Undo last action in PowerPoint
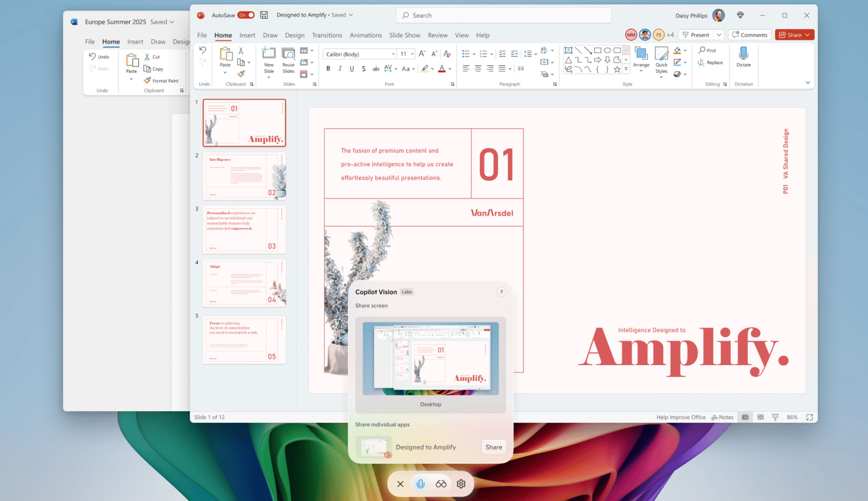The height and width of the screenshot is (501, 868). tap(203, 50)
